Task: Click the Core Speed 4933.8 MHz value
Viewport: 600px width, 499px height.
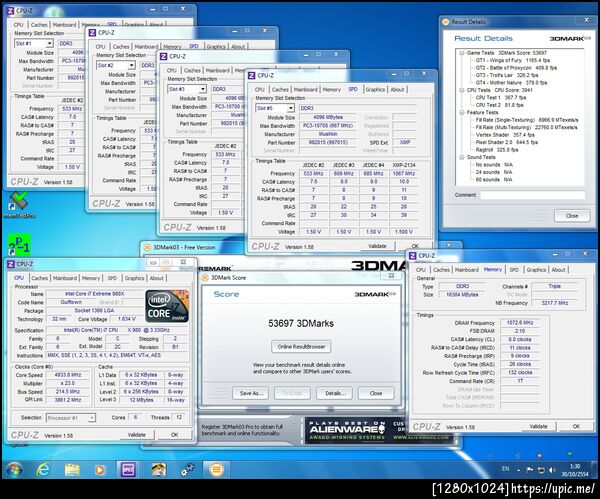Action: (68, 375)
